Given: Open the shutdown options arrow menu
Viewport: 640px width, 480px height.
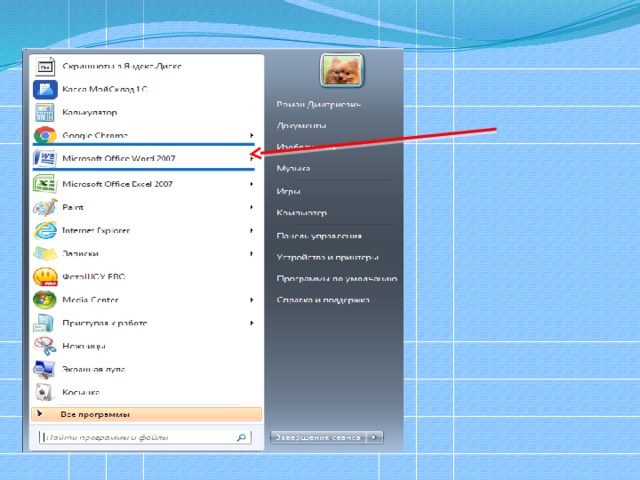Looking at the screenshot, I should 374,437.
